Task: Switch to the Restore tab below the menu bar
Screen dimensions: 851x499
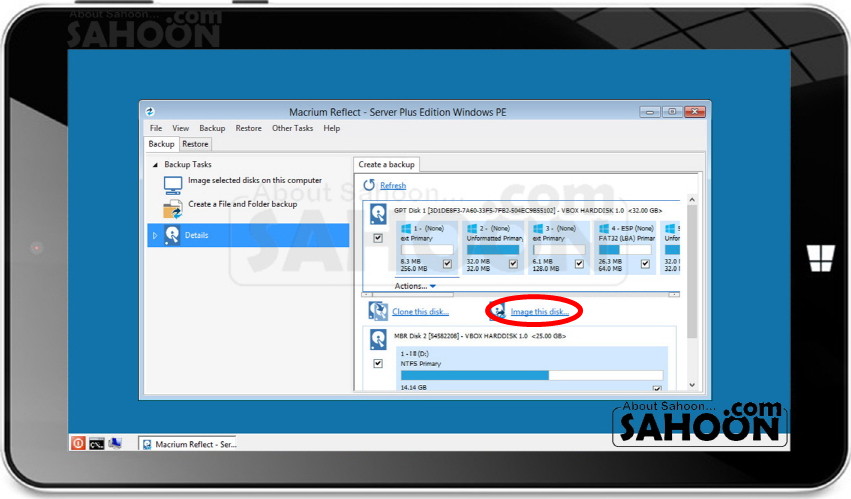Action: 195,144
